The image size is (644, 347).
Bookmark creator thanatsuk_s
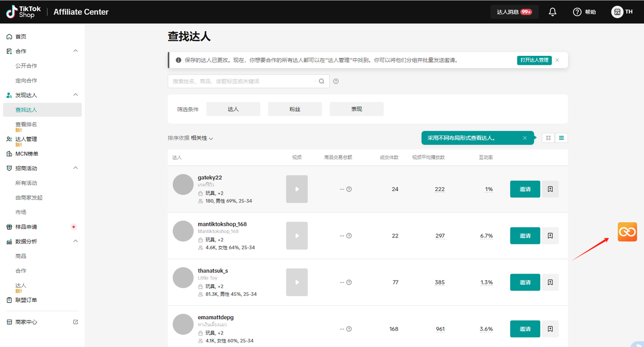pyautogui.click(x=550, y=282)
